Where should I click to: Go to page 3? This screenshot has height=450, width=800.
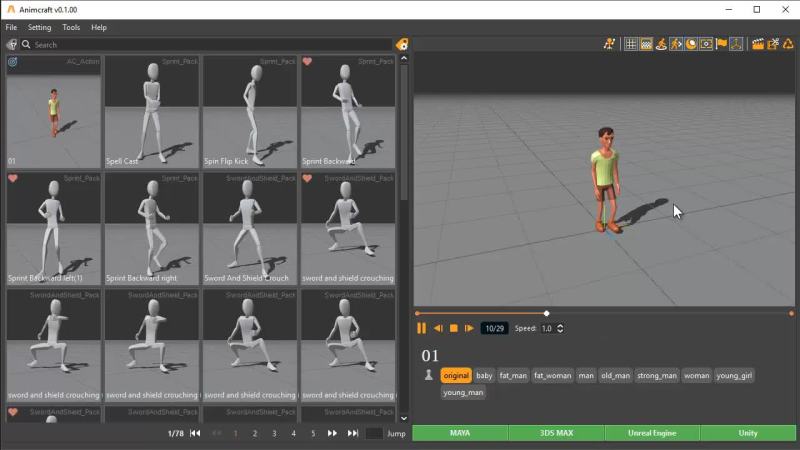coord(274,433)
